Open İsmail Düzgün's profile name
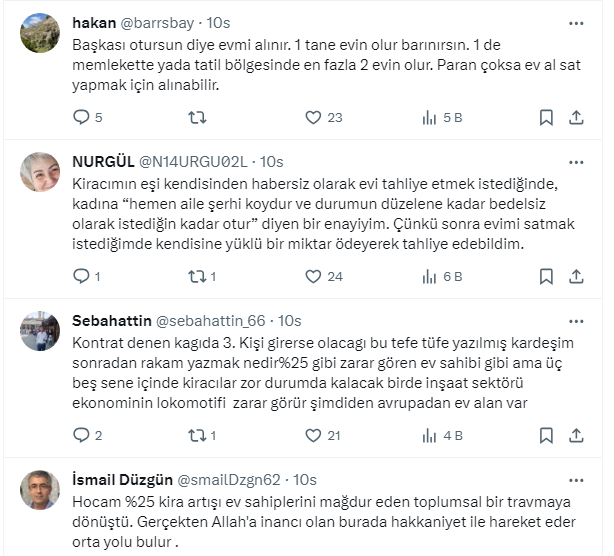 click(121, 480)
